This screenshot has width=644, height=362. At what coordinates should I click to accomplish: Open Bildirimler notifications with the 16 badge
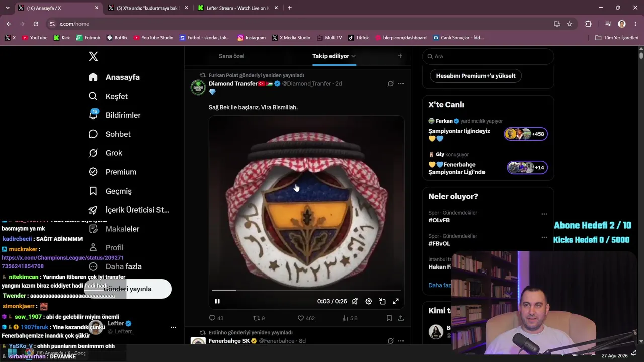pos(115,115)
